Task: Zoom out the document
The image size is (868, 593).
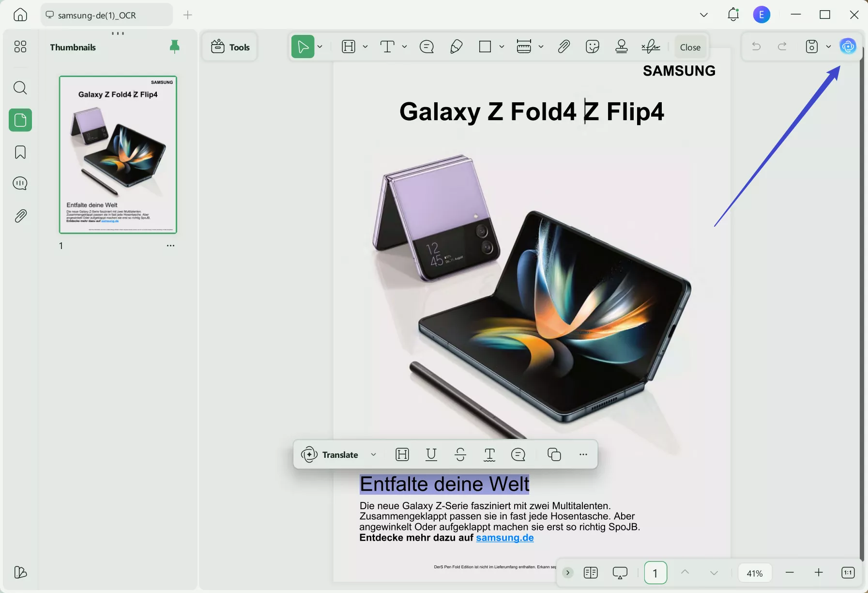Action: (790, 573)
